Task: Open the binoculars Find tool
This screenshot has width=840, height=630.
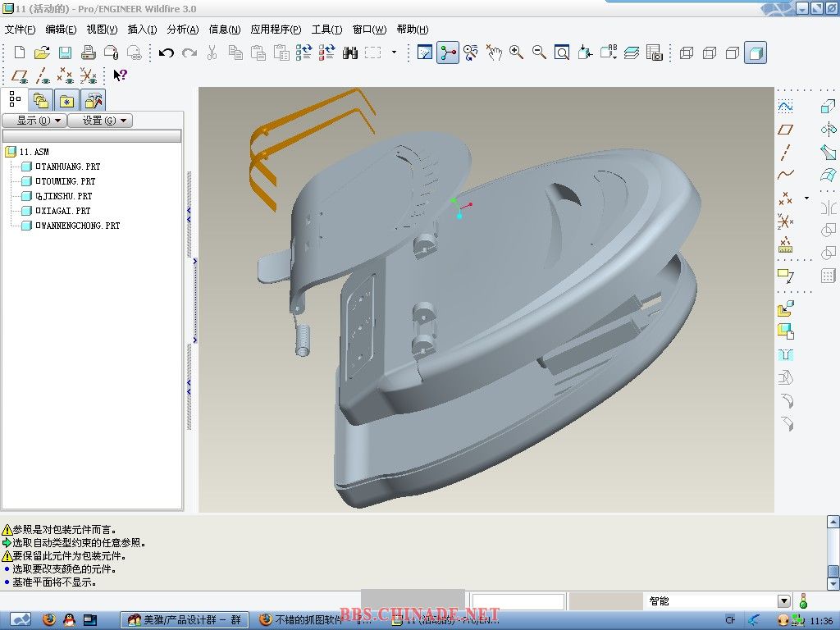Action: point(349,52)
